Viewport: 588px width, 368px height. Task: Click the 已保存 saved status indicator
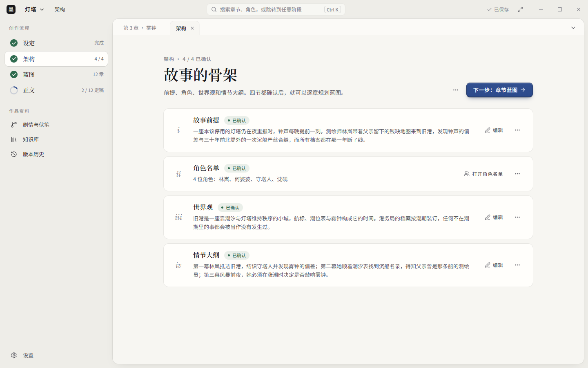point(498,9)
